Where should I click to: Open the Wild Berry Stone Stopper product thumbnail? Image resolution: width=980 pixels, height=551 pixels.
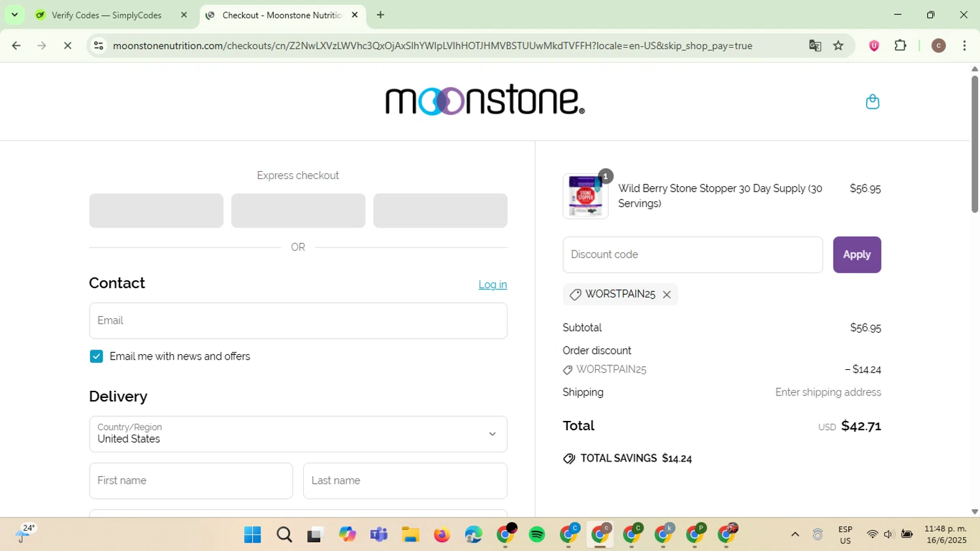point(585,196)
